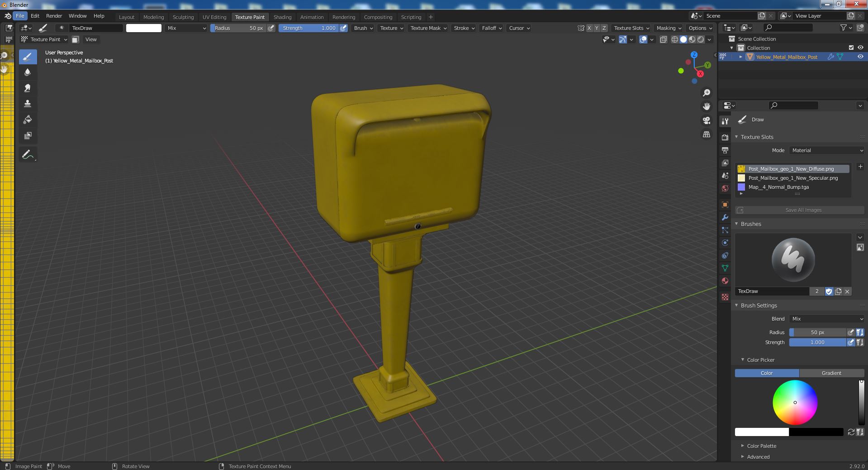The width and height of the screenshot is (868, 470).
Task: Select the Soften tool
Action: [x=28, y=72]
